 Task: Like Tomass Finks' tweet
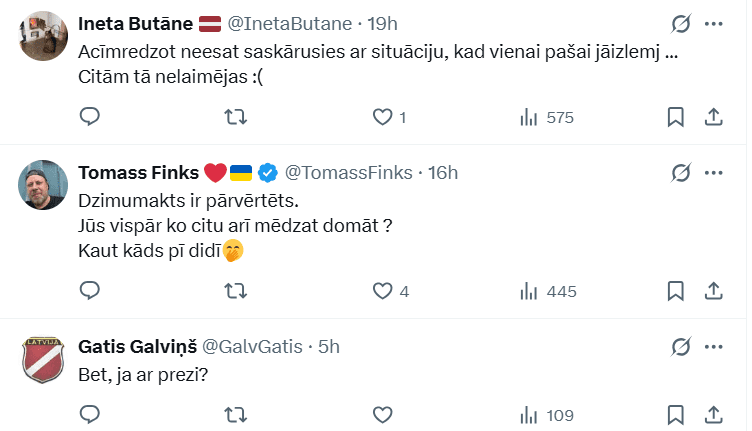coord(381,292)
